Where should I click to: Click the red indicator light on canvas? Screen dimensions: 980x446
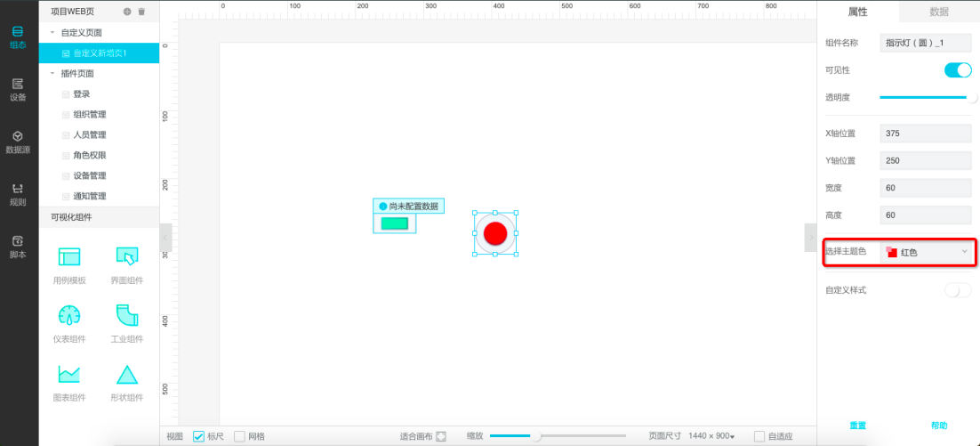495,232
